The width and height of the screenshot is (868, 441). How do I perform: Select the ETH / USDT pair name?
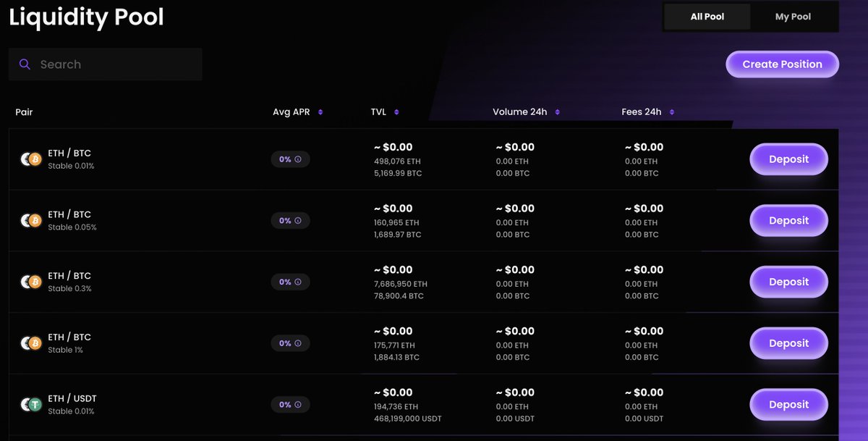click(72, 399)
